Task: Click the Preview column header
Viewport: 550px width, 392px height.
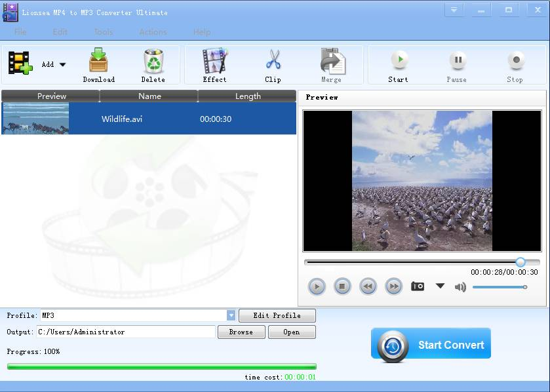Action: 51,96
